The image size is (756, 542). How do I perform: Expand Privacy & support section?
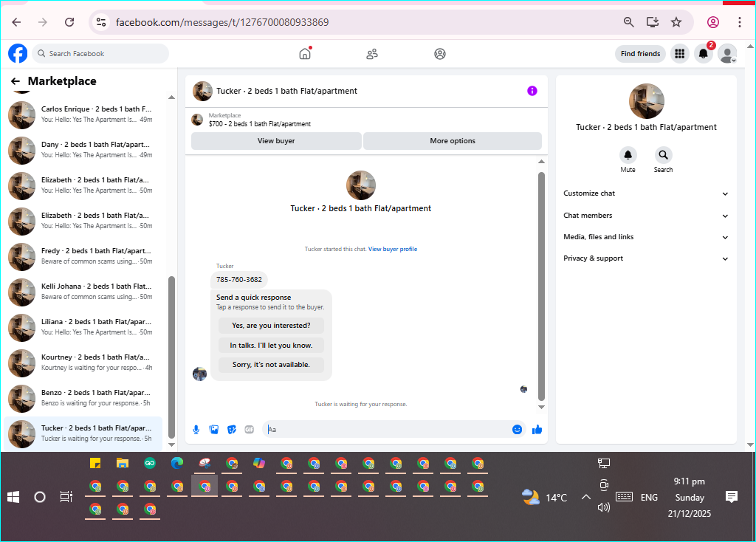pyautogui.click(x=646, y=258)
